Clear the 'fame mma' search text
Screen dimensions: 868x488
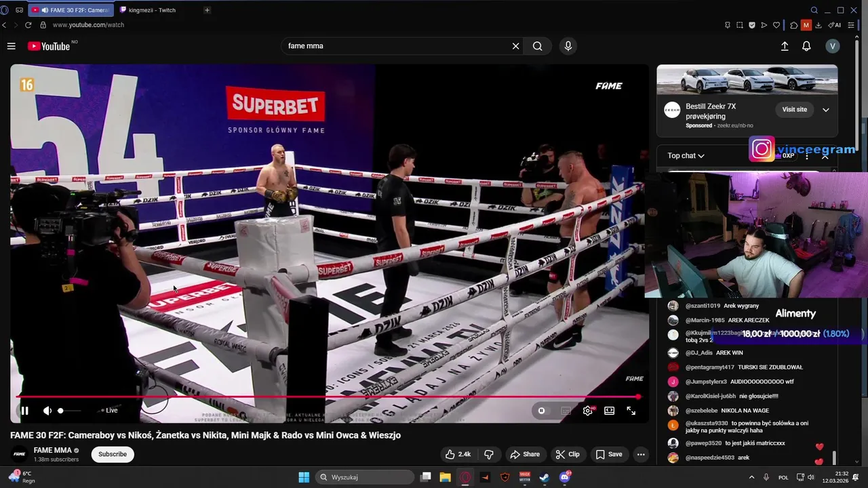(x=515, y=46)
